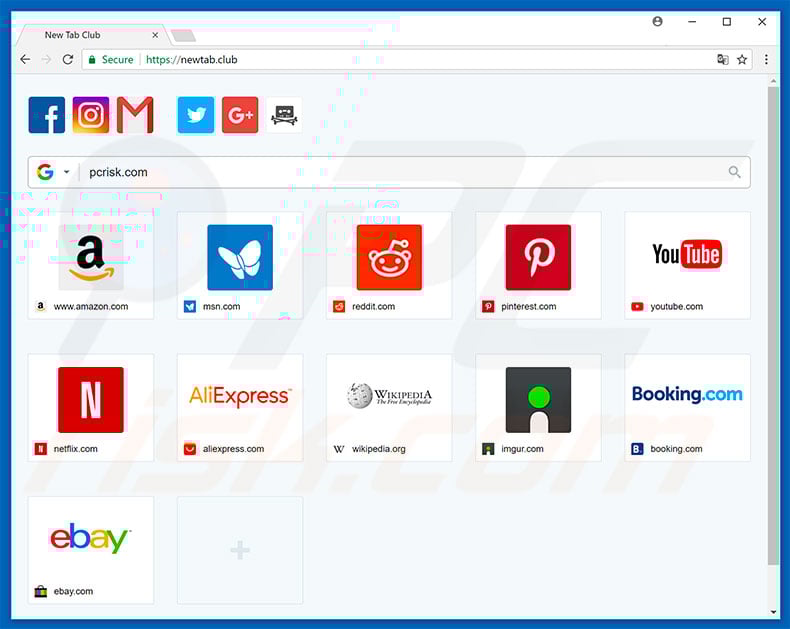Click the reddit.com link label
Screen dimensions: 790x629
(x=373, y=306)
